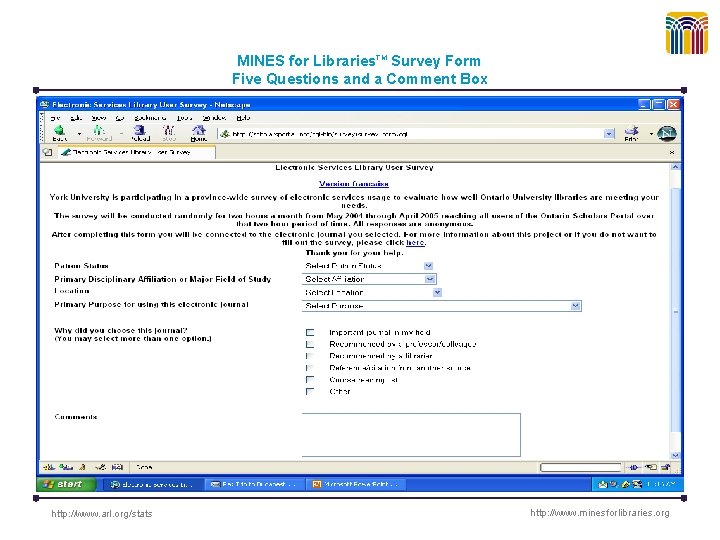Open the Tools menu
Viewport: 720px width, 540px height.
click(184, 118)
